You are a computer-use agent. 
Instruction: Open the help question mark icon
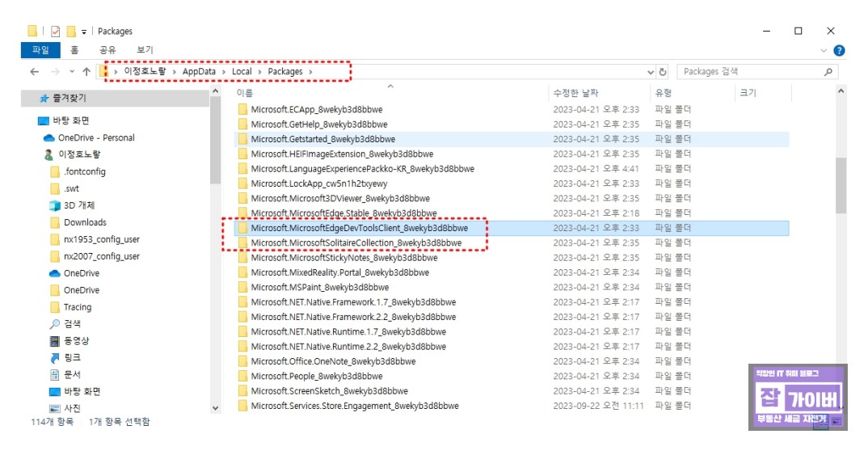(x=839, y=50)
